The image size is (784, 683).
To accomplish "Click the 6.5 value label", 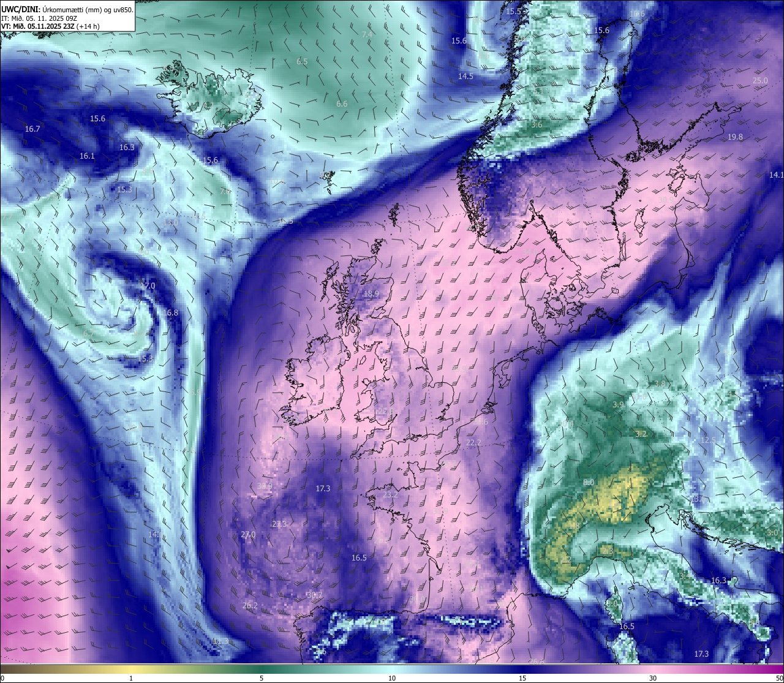I will point(302,61).
